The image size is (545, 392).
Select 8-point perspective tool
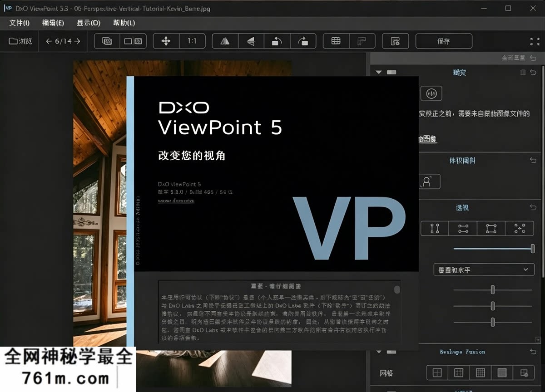(520, 228)
